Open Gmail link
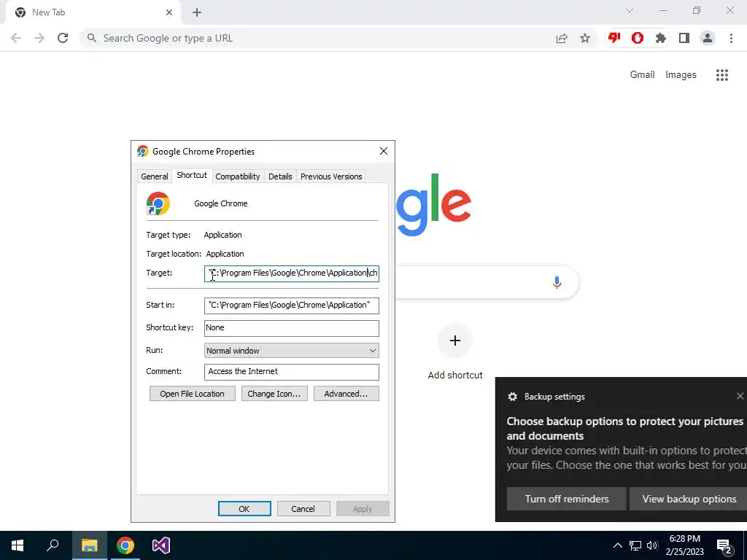This screenshot has height=560, width=747. coord(642,75)
